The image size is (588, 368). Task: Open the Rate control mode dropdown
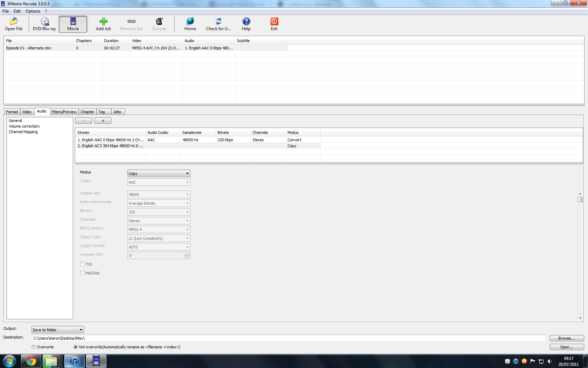[x=159, y=203]
